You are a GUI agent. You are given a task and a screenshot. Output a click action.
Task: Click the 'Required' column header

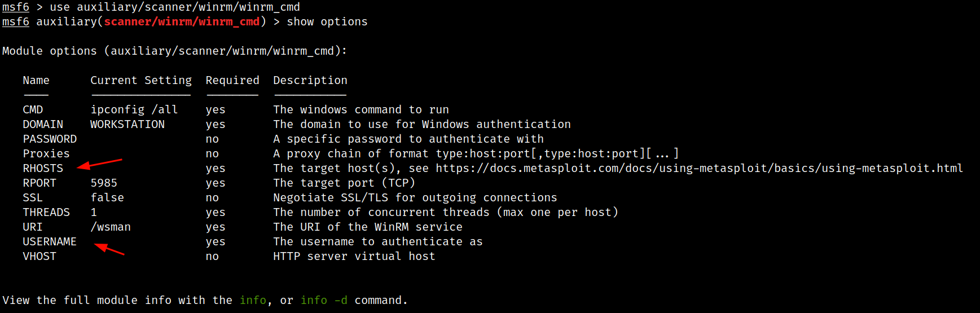(232, 80)
